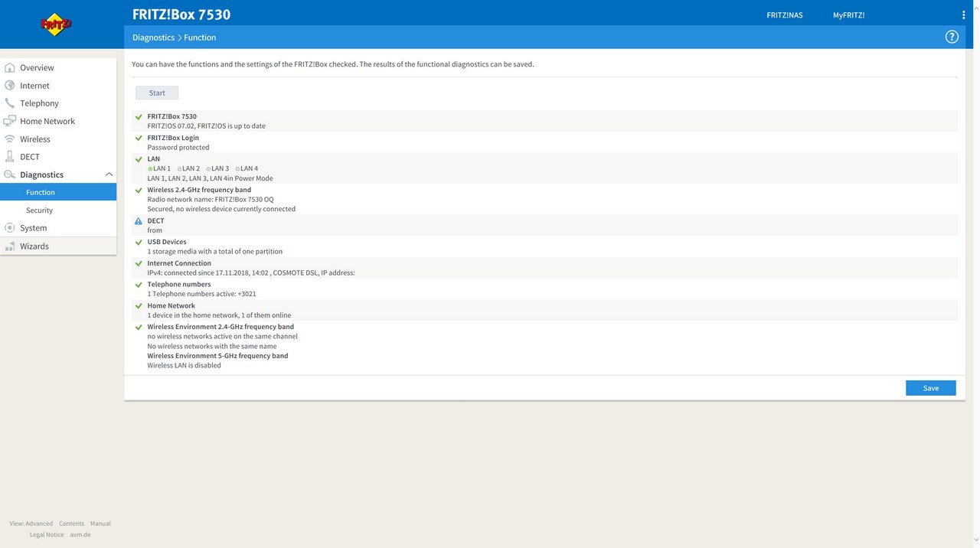Open the Wireless menu item
The image size is (980, 548).
58,139
